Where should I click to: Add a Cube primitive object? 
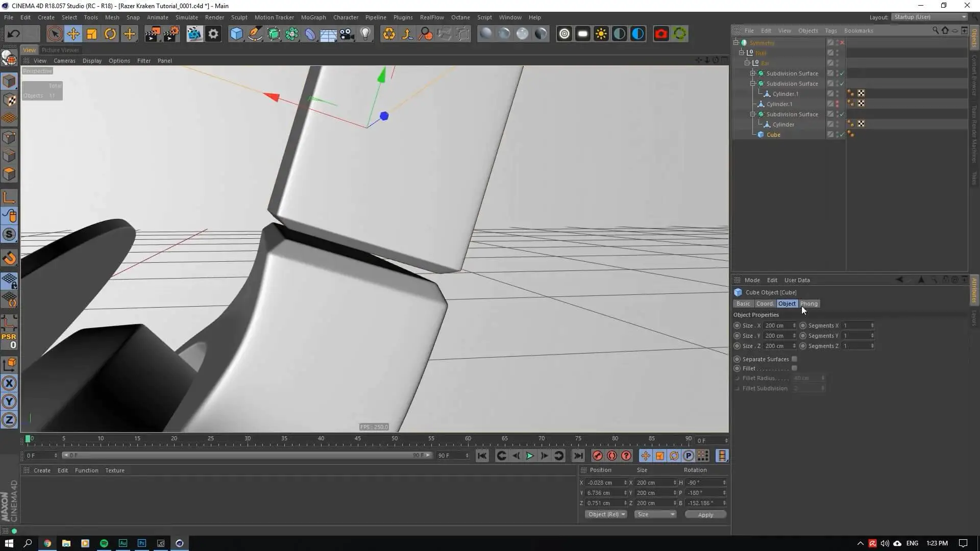click(x=236, y=34)
